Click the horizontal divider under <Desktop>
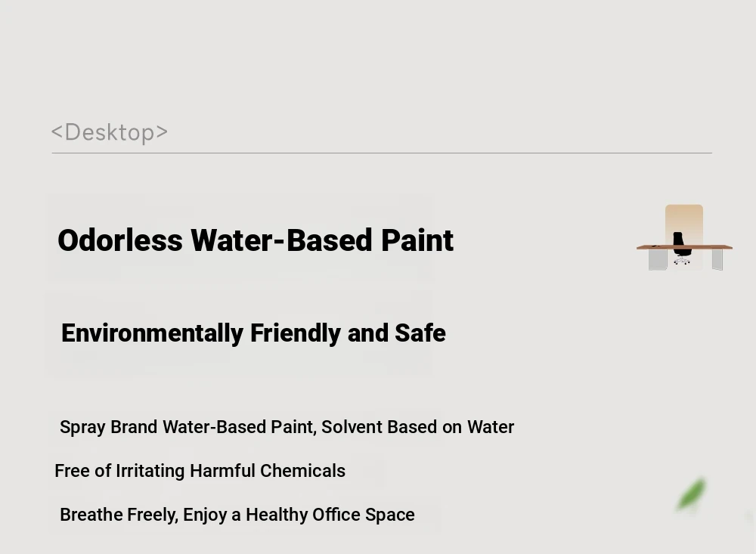Viewport: 756px width, 554px height. [x=382, y=153]
